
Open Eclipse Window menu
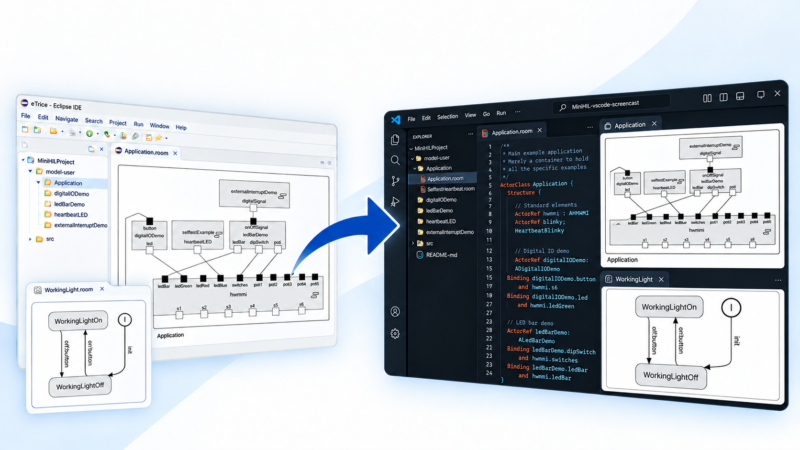tap(159, 126)
